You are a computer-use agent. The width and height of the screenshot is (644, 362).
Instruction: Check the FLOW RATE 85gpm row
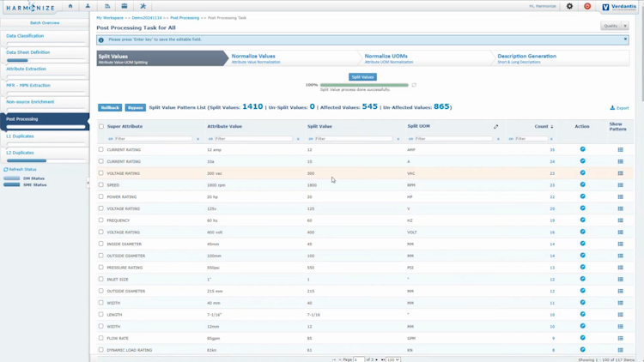point(101,338)
